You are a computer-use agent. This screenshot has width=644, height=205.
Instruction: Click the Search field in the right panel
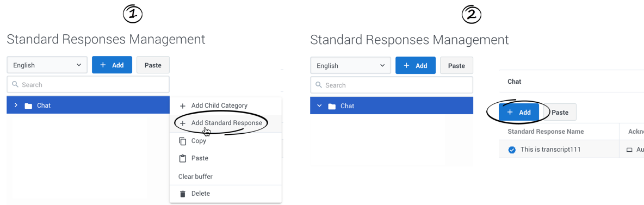392,85
